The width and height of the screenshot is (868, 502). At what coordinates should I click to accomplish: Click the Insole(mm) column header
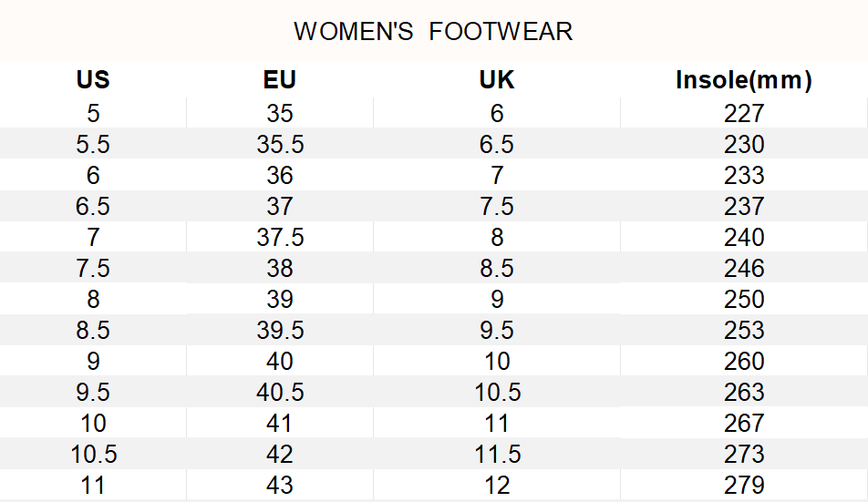click(x=743, y=80)
